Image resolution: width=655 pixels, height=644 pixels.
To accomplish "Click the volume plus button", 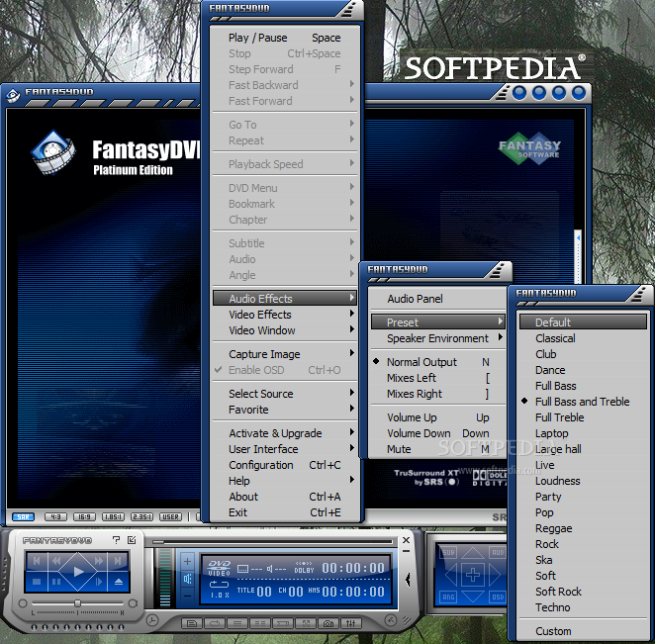I will point(187,562).
